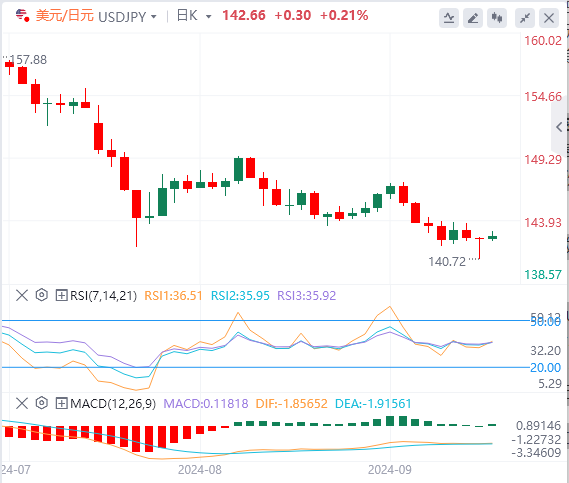
Task: Click the MACD:0.11818 value label
Action: [x=206, y=404]
